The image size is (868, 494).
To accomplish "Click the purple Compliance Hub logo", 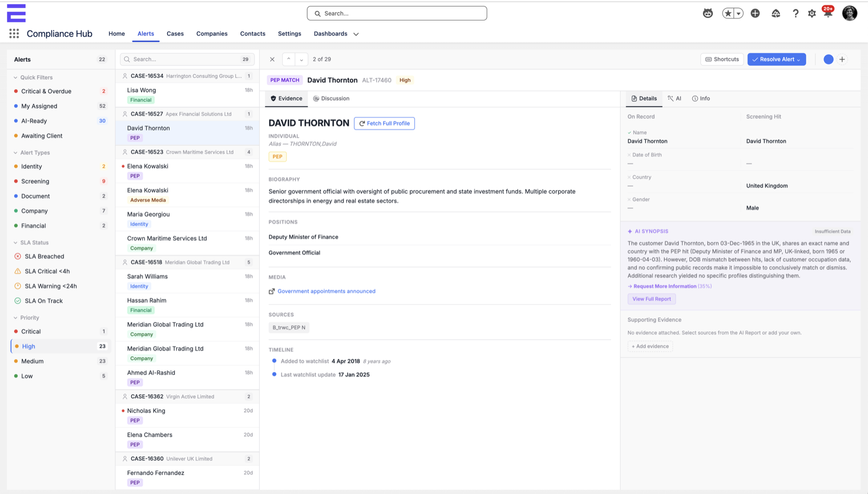I will (16, 13).
